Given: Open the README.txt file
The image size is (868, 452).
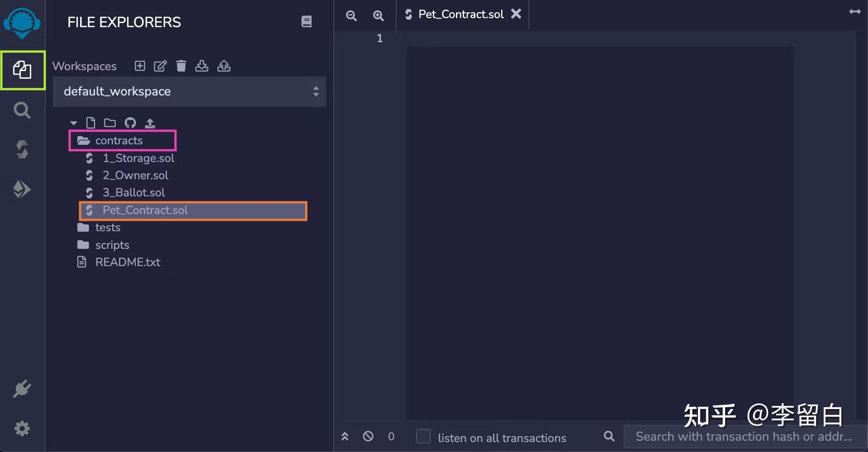Looking at the screenshot, I should click(128, 262).
